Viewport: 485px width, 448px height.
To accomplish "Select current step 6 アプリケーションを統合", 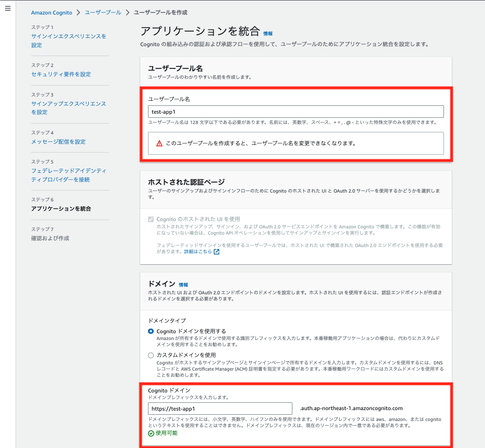I will (x=61, y=209).
